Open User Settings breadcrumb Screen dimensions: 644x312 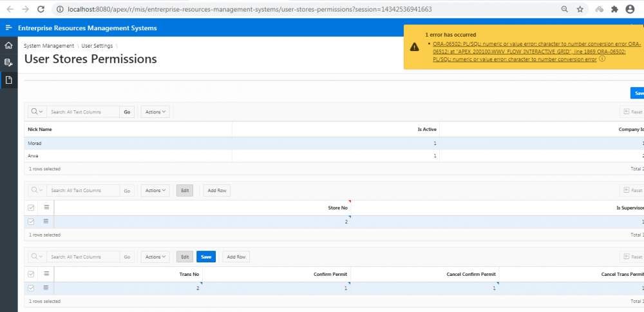pos(97,46)
